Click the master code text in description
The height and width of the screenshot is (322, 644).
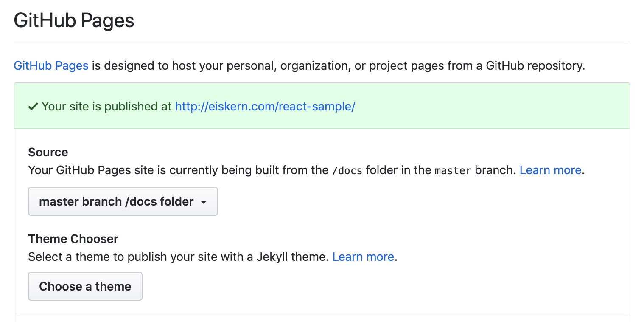pyautogui.click(x=453, y=171)
